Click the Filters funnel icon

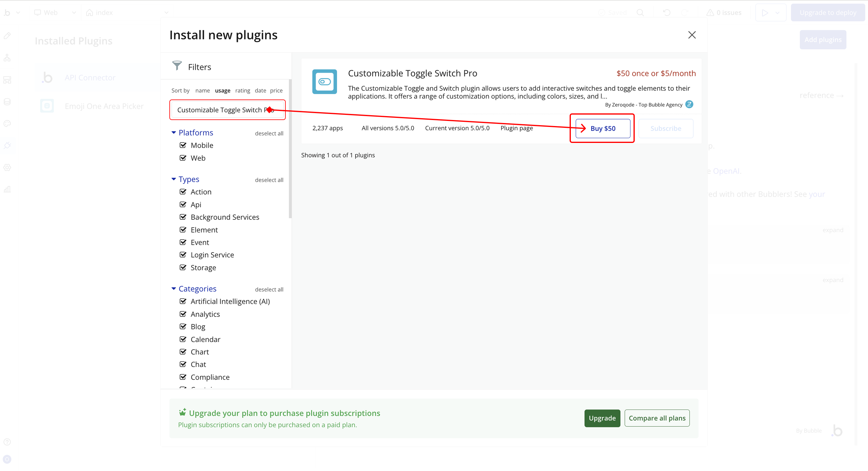(x=177, y=66)
